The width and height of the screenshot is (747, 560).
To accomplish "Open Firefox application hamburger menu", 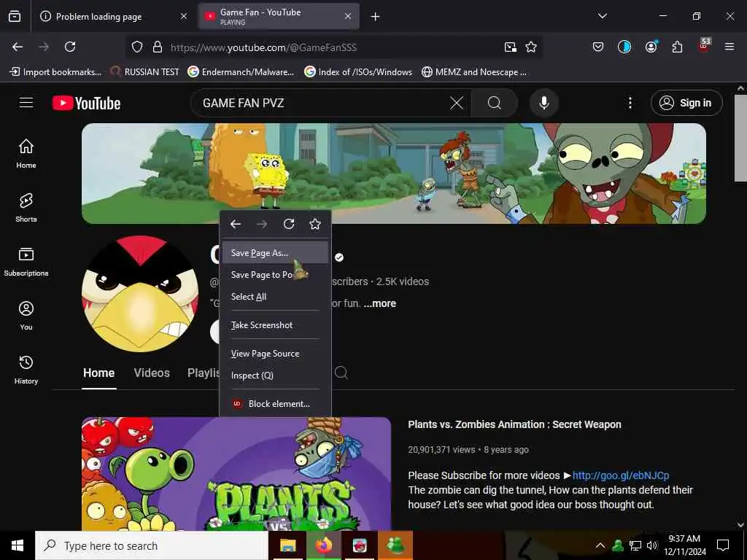I will 729,47.
